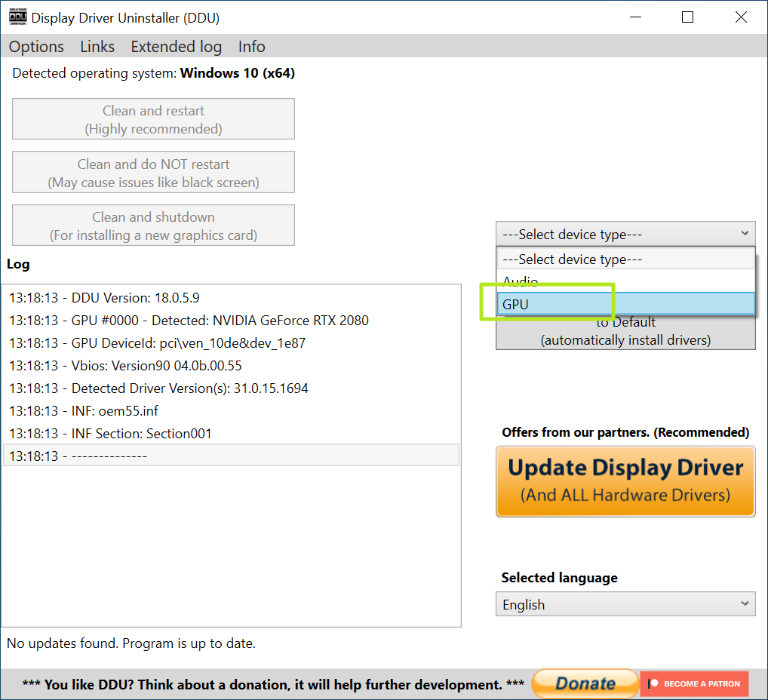The image size is (768, 700).
Task: Open the Options menu
Action: 35,46
